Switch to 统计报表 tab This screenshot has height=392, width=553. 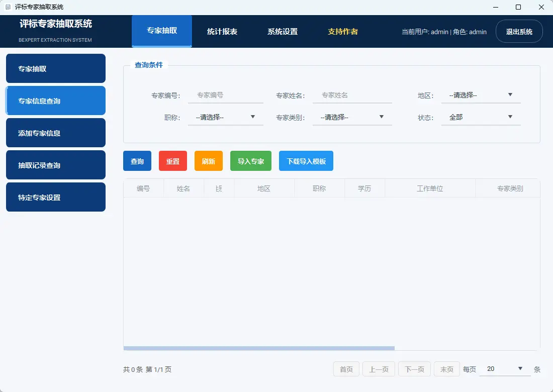[222, 31]
